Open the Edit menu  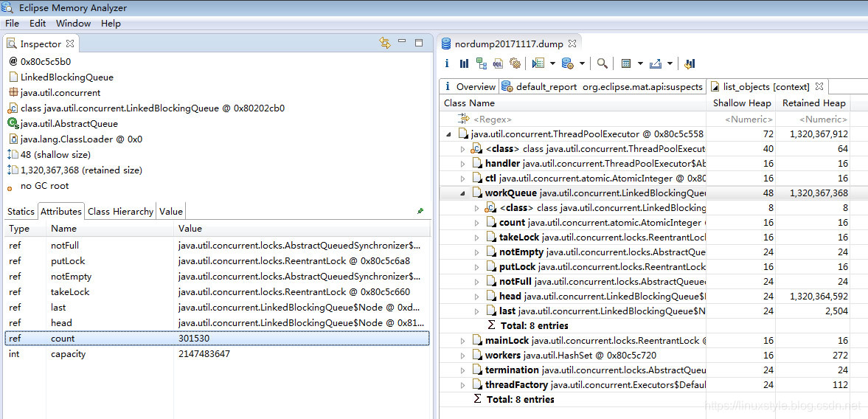38,24
